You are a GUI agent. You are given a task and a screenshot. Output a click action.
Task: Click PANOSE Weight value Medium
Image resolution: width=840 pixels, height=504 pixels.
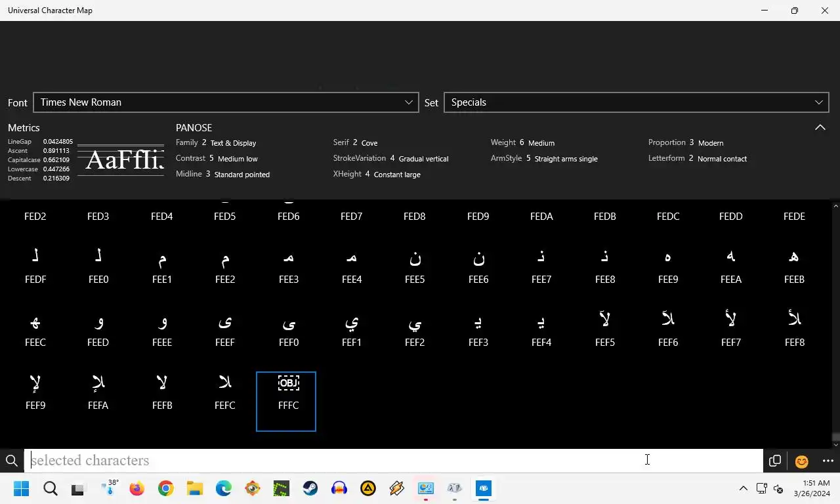pos(541,143)
